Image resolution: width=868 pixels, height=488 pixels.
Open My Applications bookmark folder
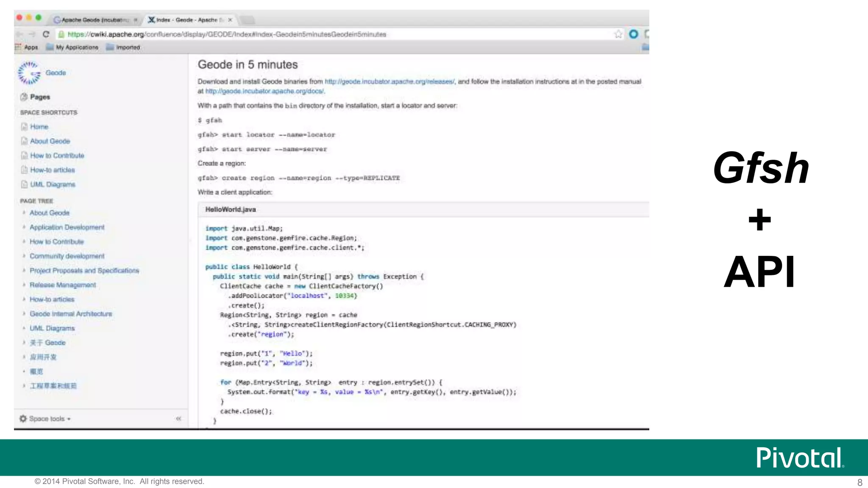[72, 47]
